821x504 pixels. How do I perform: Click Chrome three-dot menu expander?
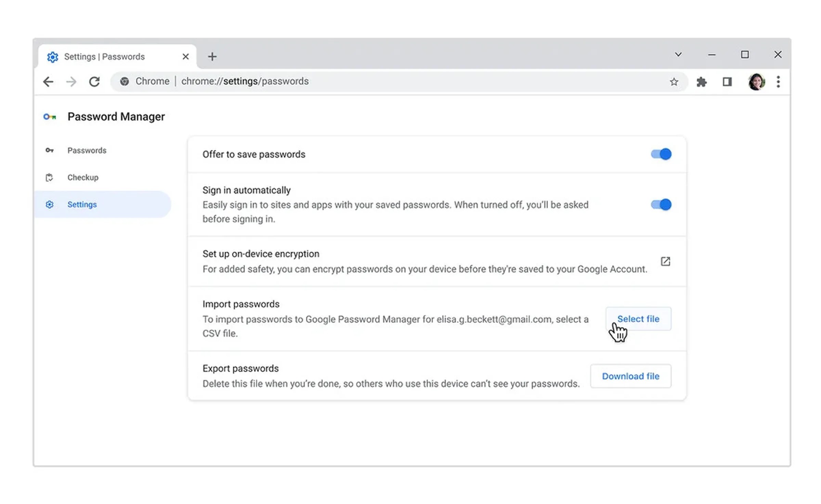778,81
